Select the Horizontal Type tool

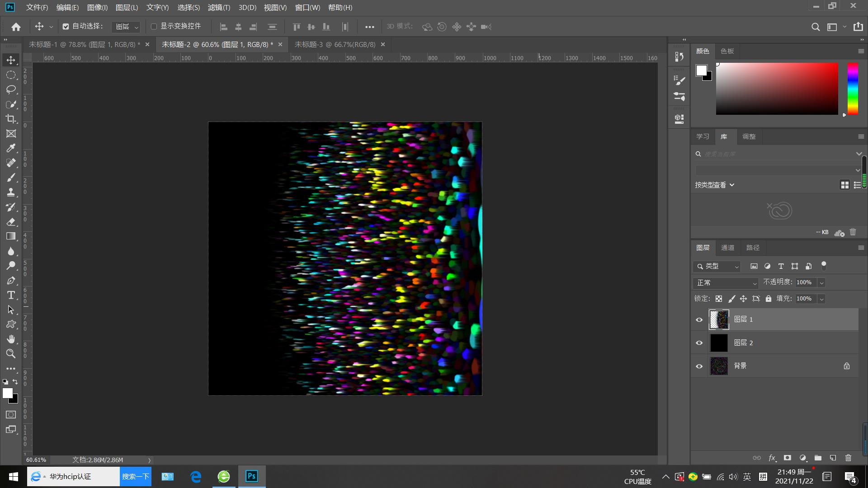(x=11, y=295)
